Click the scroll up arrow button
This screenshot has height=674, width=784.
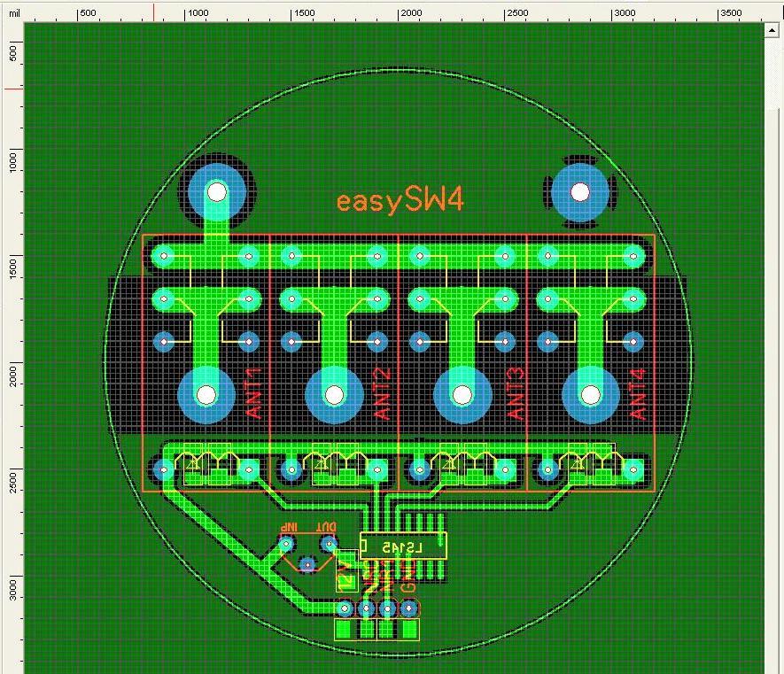click(x=771, y=29)
